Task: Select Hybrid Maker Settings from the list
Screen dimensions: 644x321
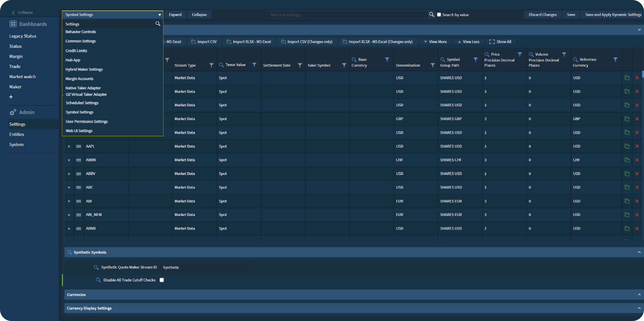Action: tap(84, 69)
